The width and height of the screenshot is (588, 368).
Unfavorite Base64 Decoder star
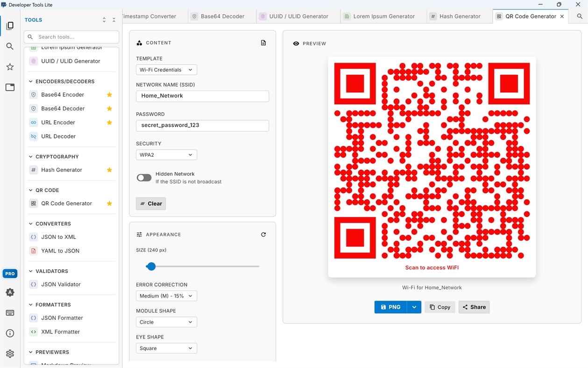point(109,108)
